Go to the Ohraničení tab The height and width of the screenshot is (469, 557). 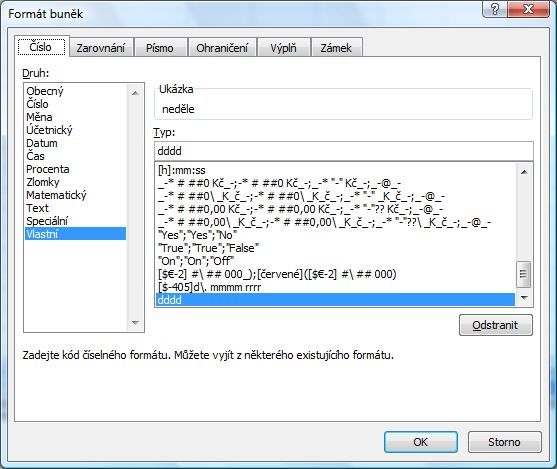[x=222, y=48]
